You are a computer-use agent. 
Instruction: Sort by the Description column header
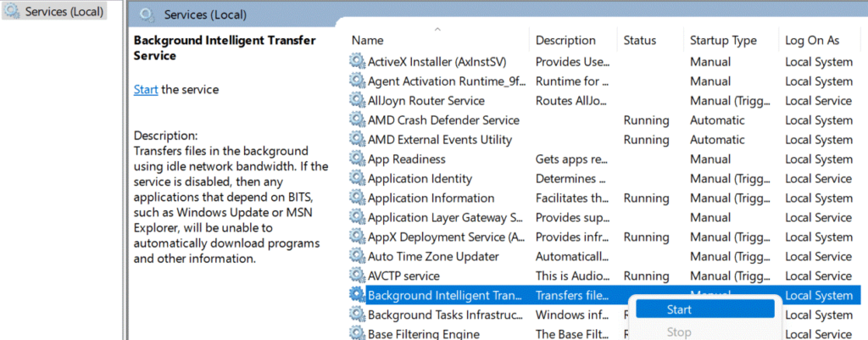click(x=565, y=41)
